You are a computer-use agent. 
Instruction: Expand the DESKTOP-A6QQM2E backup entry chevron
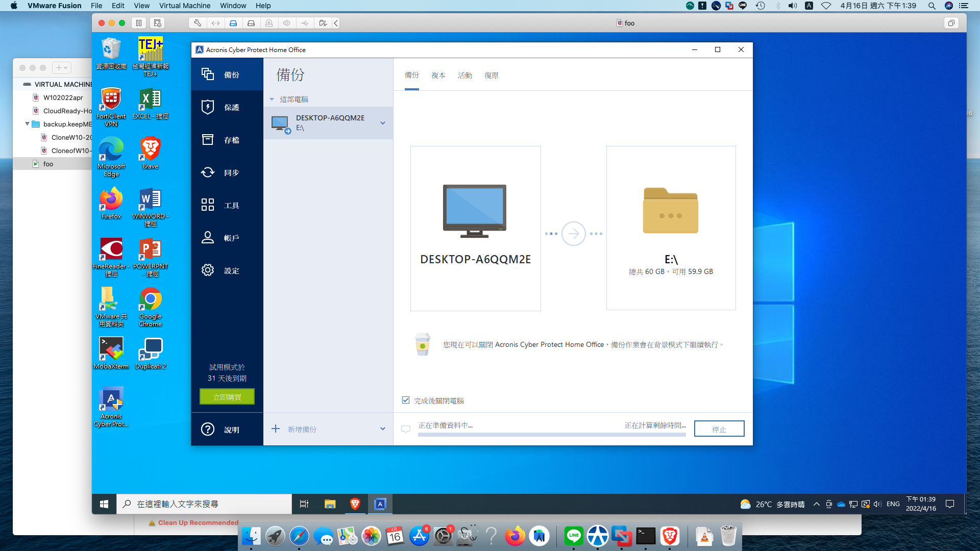point(383,123)
